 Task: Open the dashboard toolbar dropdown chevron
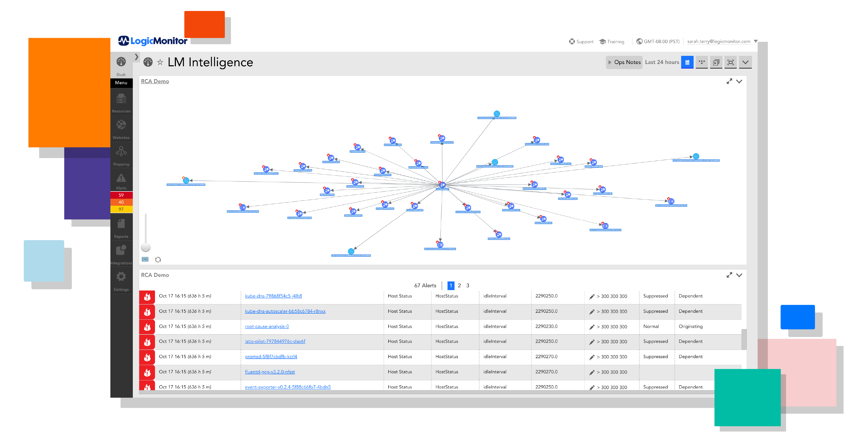coord(745,62)
